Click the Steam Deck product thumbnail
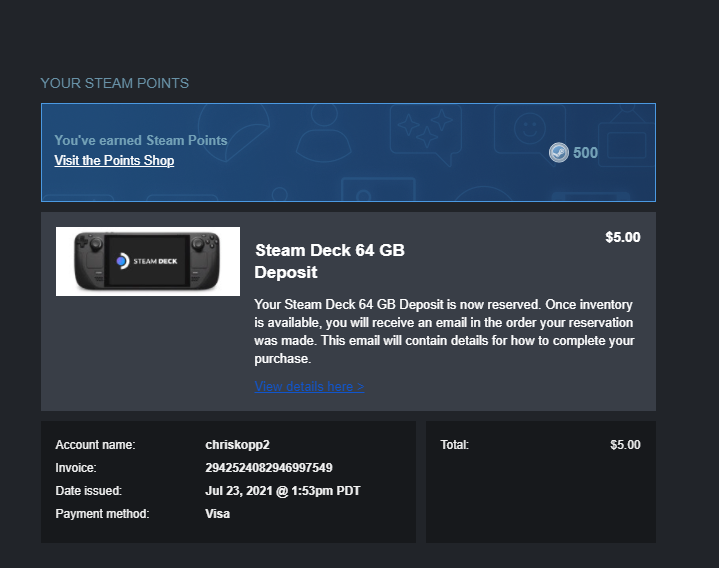Image resolution: width=719 pixels, height=568 pixels. point(148,261)
